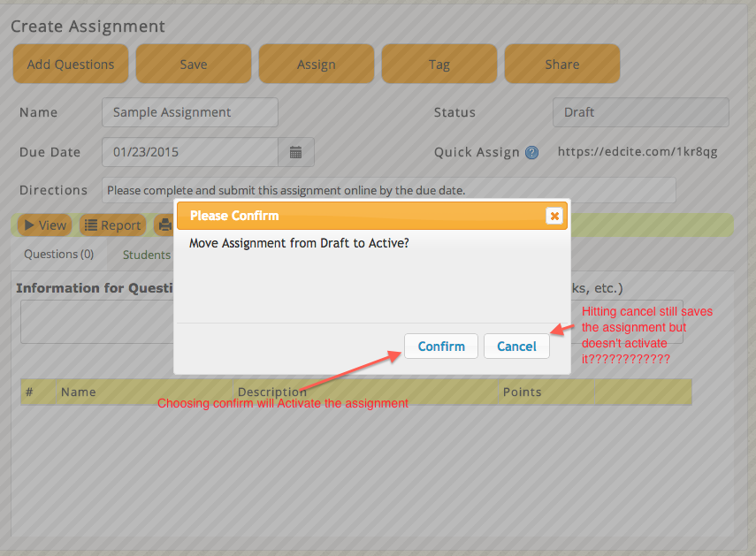Image resolution: width=756 pixels, height=556 pixels.
Task: Open the Report list button
Action: pyautogui.click(x=112, y=225)
